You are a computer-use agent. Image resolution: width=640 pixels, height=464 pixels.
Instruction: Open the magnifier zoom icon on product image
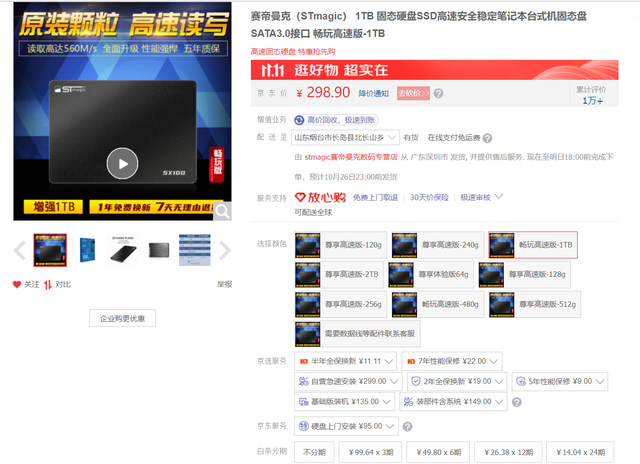[222, 211]
